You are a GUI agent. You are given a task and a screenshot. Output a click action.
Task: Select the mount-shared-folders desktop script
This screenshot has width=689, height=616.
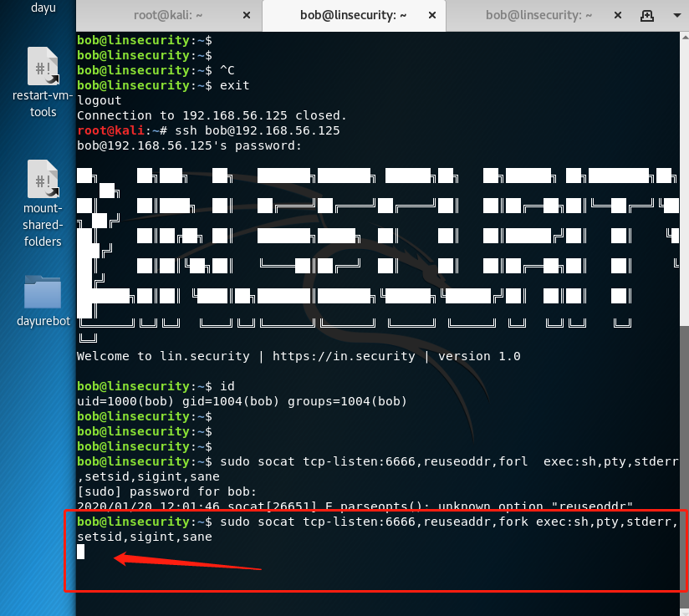coord(43,203)
